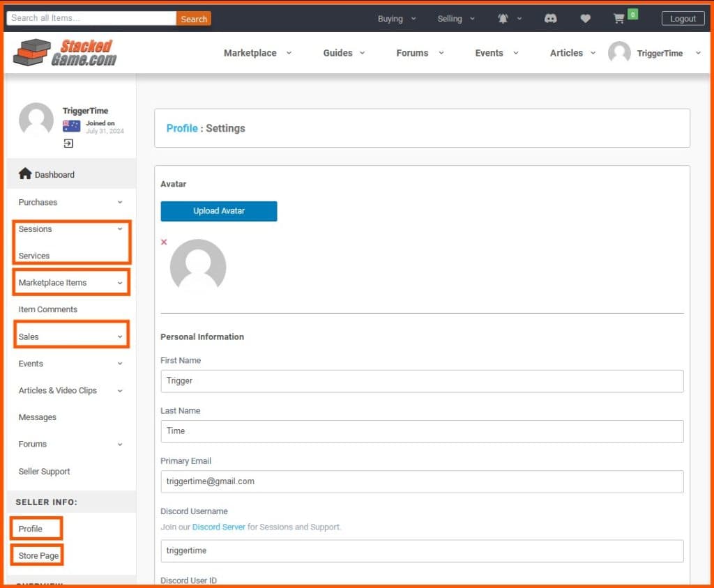This screenshot has width=714, height=588.
Task: Remove avatar with the red X
Action: click(x=164, y=242)
